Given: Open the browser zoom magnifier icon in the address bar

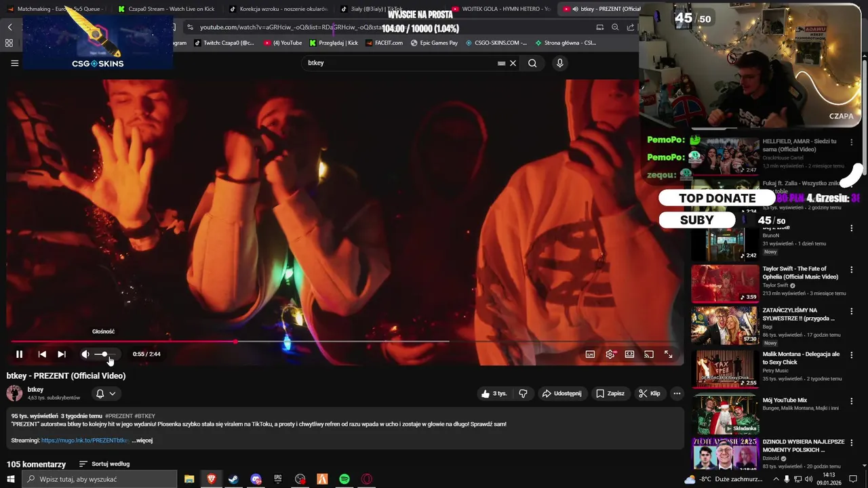Looking at the screenshot, I should [x=615, y=27].
